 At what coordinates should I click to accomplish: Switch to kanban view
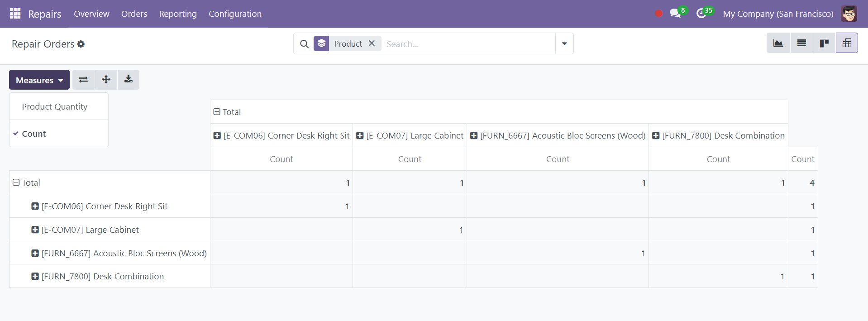coord(824,43)
